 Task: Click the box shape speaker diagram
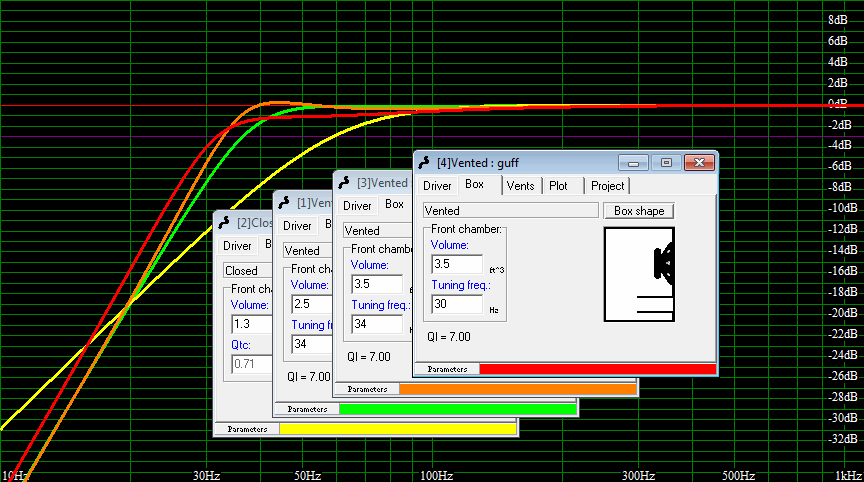(x=639, y=274)
